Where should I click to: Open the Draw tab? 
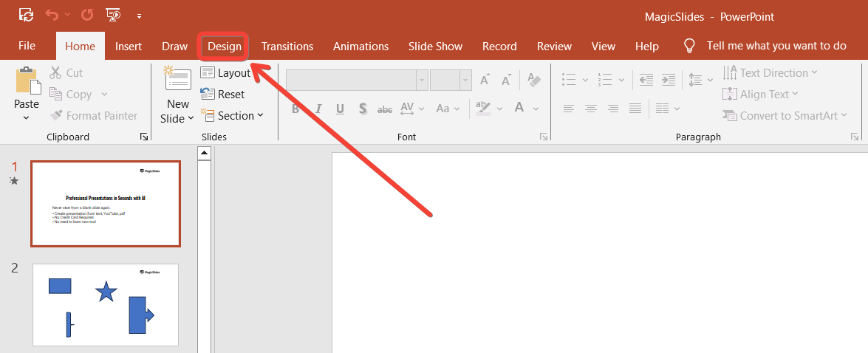point(175,47)
